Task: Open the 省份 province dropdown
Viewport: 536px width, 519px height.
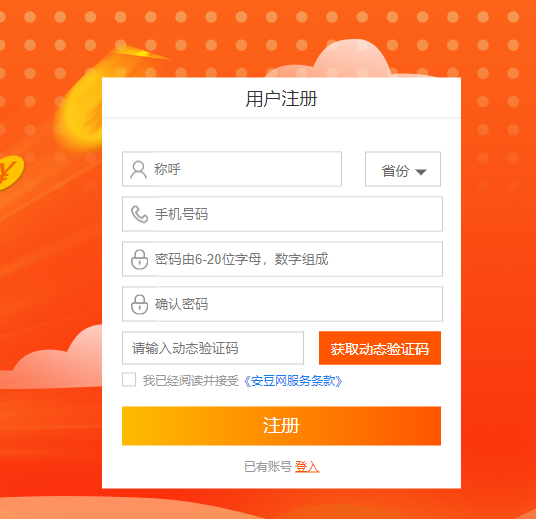Action: pyautogui.click(x=403, y=169)
